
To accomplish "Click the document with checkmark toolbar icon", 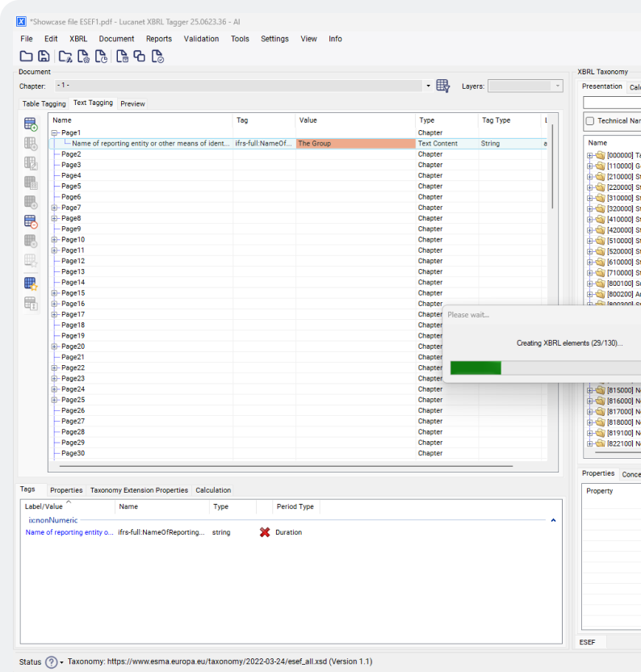I will (158, 56).
